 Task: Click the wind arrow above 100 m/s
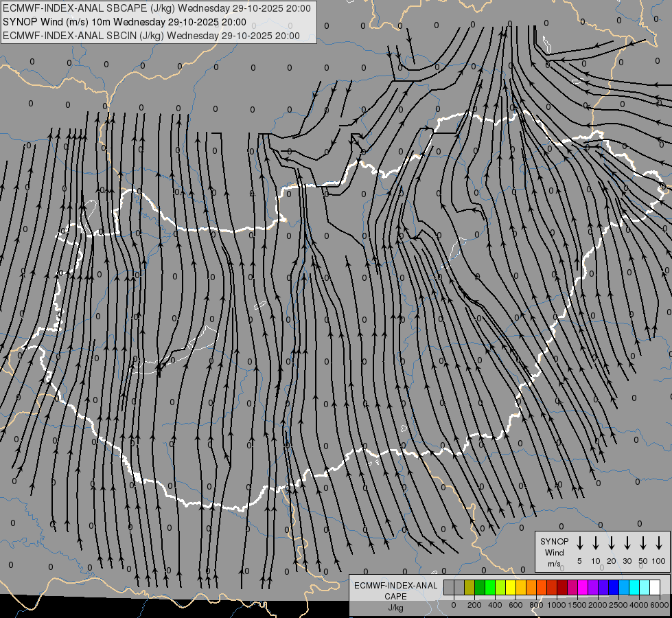[x=659, y=543]
